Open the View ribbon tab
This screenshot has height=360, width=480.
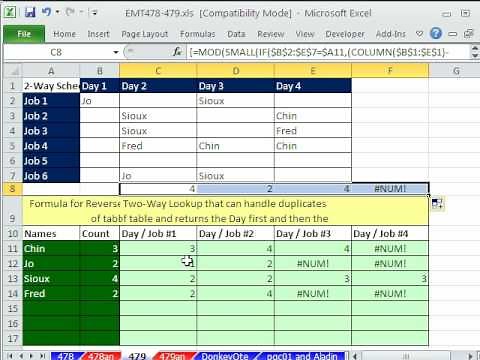305,34
